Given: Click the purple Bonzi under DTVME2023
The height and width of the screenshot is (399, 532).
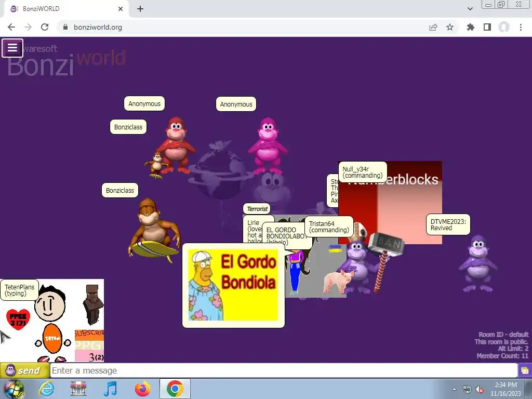Looking at the screenshot, I should [478, 263].
